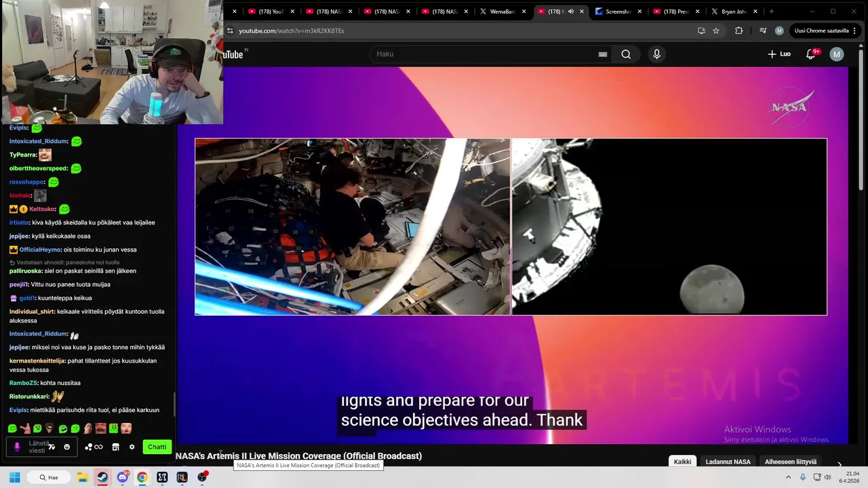The height and width of the screenshot is (488, 868).
Task: Open the Chrome extensions puzzle icon
Action: tap(738, 30)
